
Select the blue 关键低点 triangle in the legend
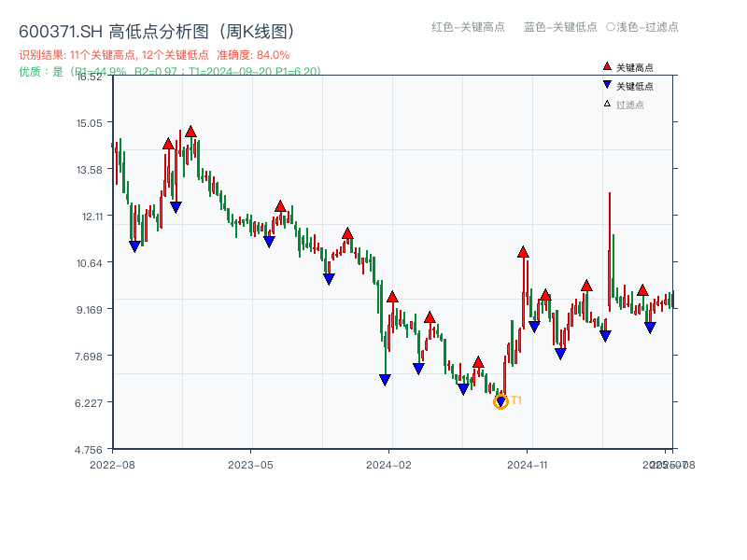[x=609, y=85]
